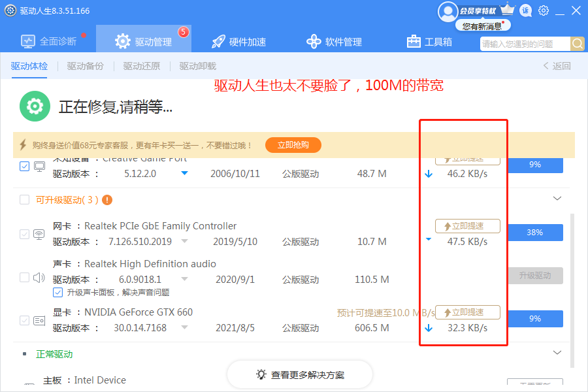Click the red 5 badge on 驱动管理

(184, 32)
